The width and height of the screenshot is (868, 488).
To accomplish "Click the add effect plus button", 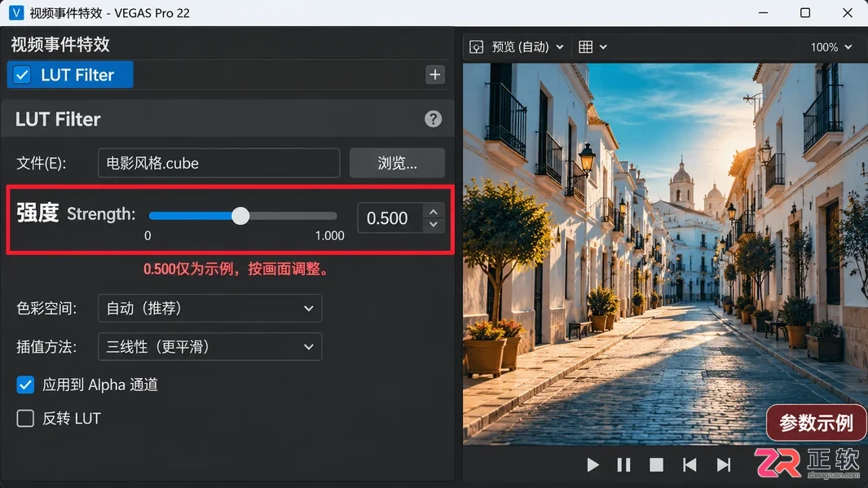I will click(x=435, y=75).
